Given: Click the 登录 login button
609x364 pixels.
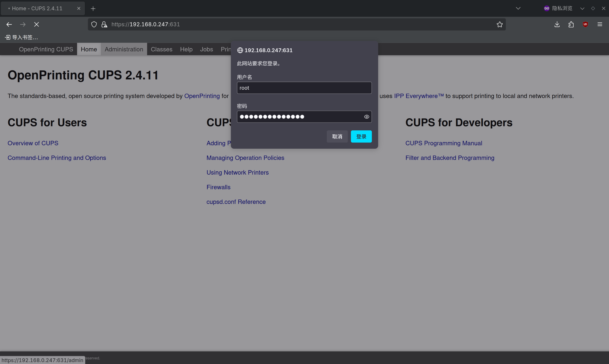Looking at the screenshot, I should pos(361,137).
